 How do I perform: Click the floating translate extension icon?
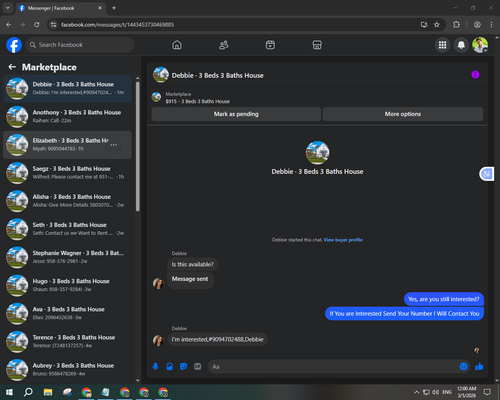pyautogui.click(x=487, y=174)
